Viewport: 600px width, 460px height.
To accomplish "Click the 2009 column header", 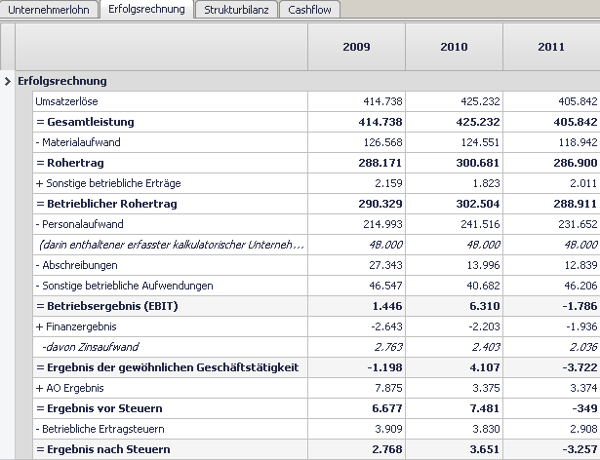I will click(x=356, y=47).
